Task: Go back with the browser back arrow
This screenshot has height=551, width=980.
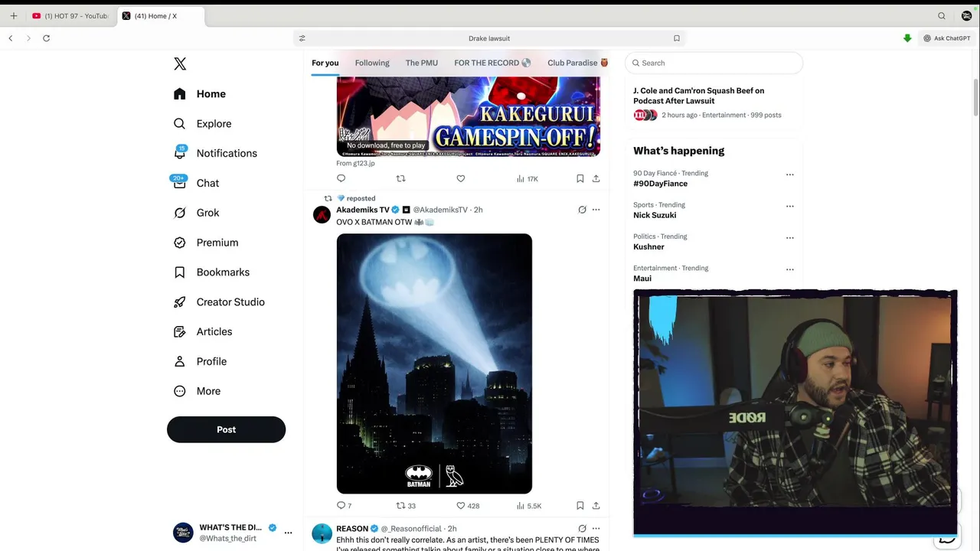Action: (11, 38)
